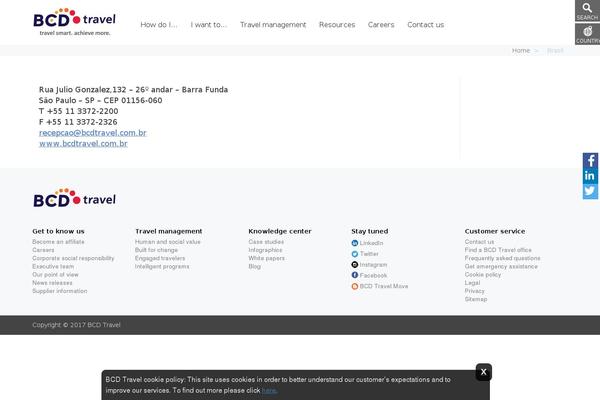The width and height of the screenshot is (600, 400).
Task: Click the 'F +55 11 3372-2326' fax line
Action: 78,122
